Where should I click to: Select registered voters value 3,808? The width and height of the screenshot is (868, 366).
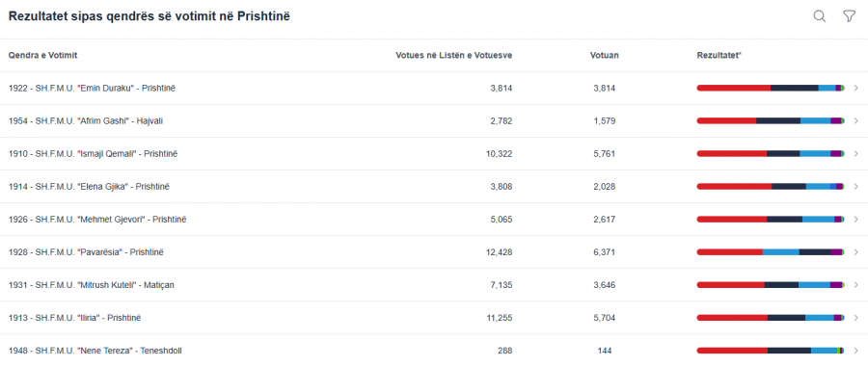click(502, 186)
